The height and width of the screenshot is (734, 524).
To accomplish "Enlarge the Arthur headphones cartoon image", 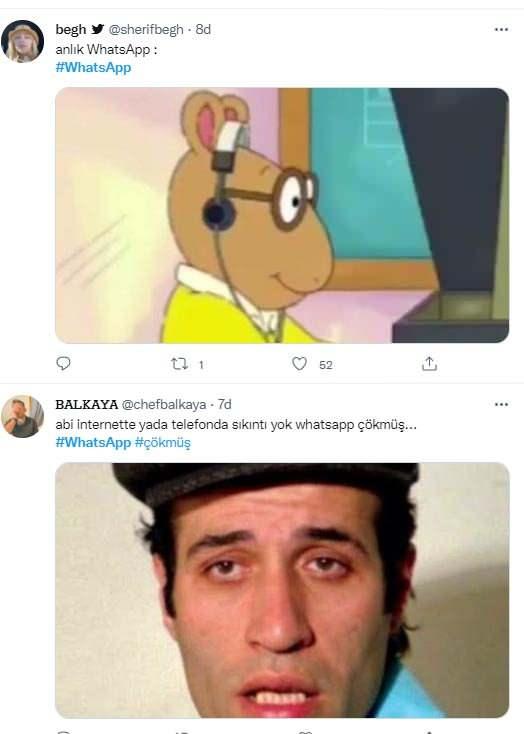I will point(282,215).
